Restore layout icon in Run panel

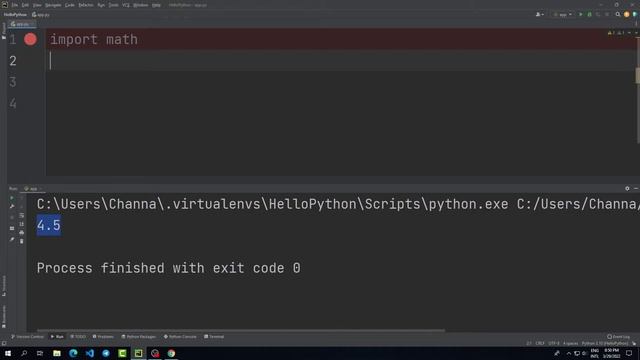tap(12, 228)
